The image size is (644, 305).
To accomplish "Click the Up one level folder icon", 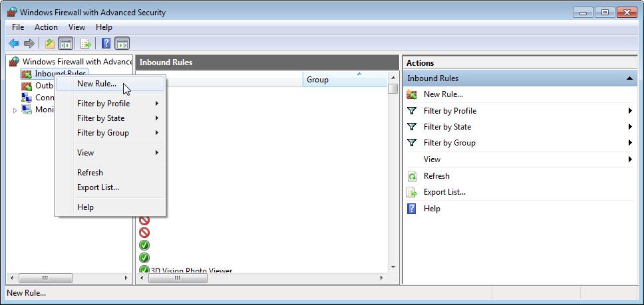I will (50, 43).
